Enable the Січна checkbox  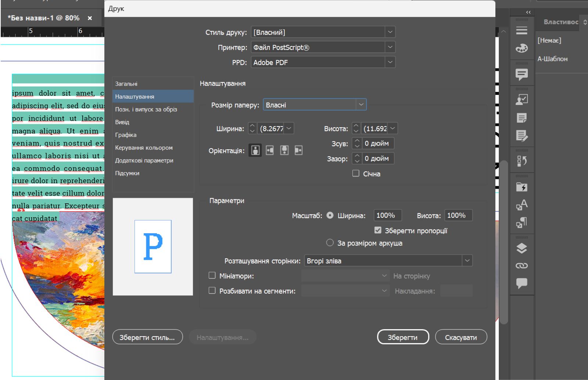(356, 173)
